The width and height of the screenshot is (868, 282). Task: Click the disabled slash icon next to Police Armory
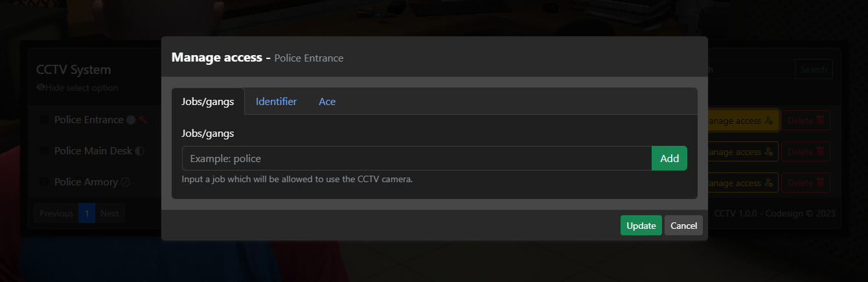126,182
